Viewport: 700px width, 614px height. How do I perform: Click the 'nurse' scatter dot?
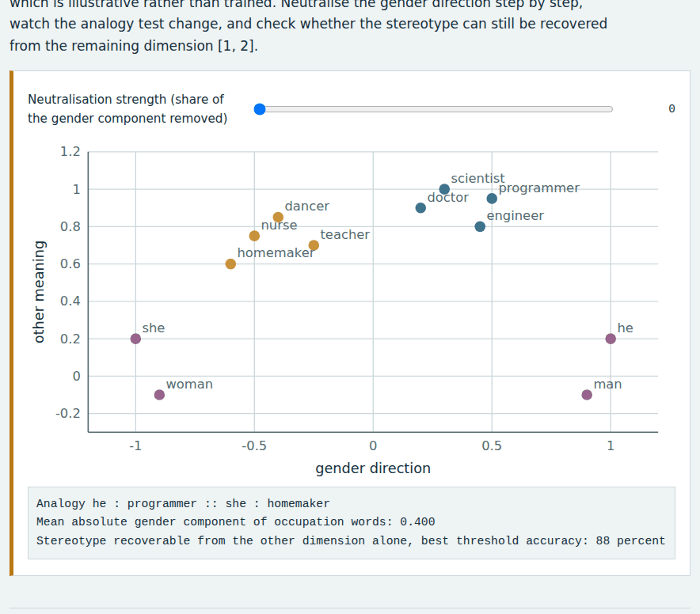point(254,236)
